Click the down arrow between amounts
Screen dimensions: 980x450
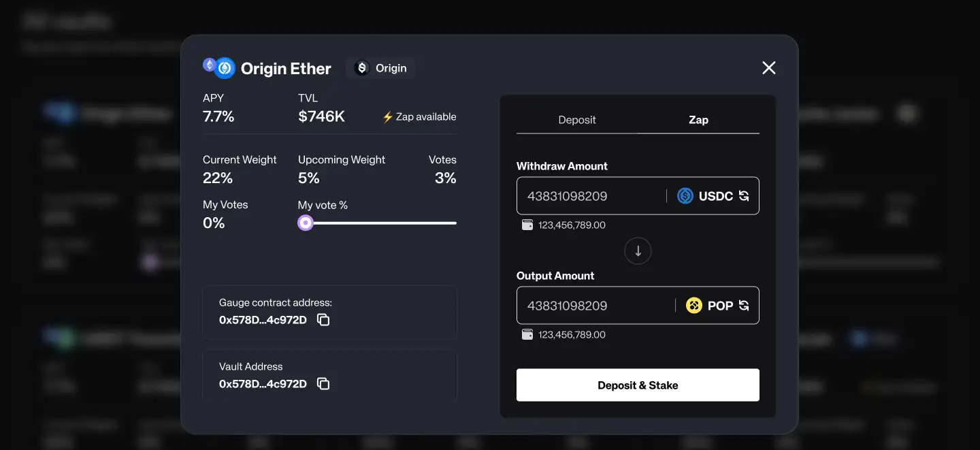pyautogui.click(x=638, y=251)
